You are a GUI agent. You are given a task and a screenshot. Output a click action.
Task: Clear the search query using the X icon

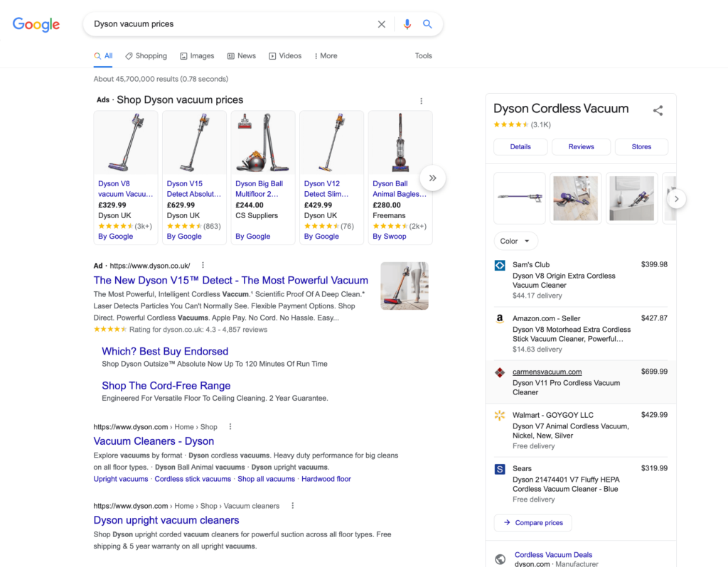coord(382,23)
